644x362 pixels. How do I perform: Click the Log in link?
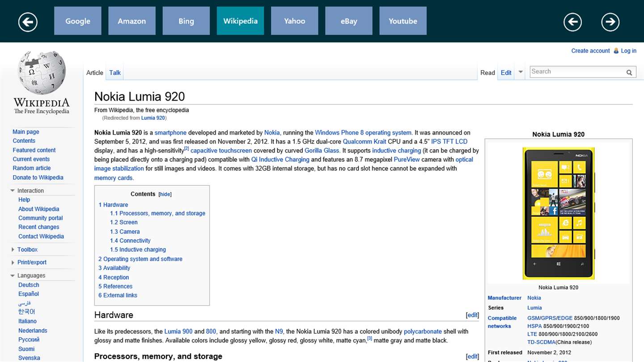pos(628,51)
